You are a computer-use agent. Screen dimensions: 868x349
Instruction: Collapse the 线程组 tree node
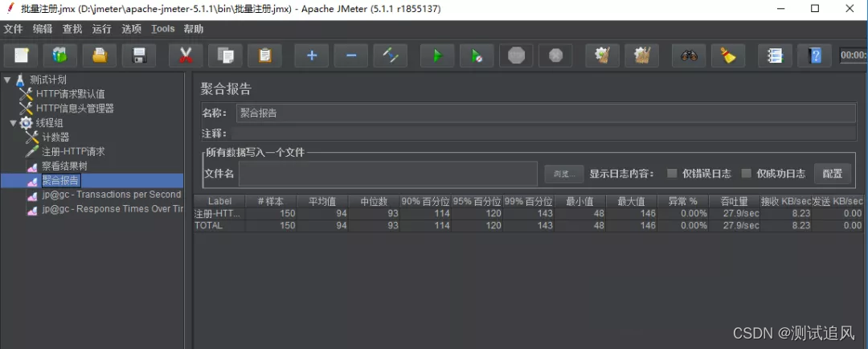13,123
